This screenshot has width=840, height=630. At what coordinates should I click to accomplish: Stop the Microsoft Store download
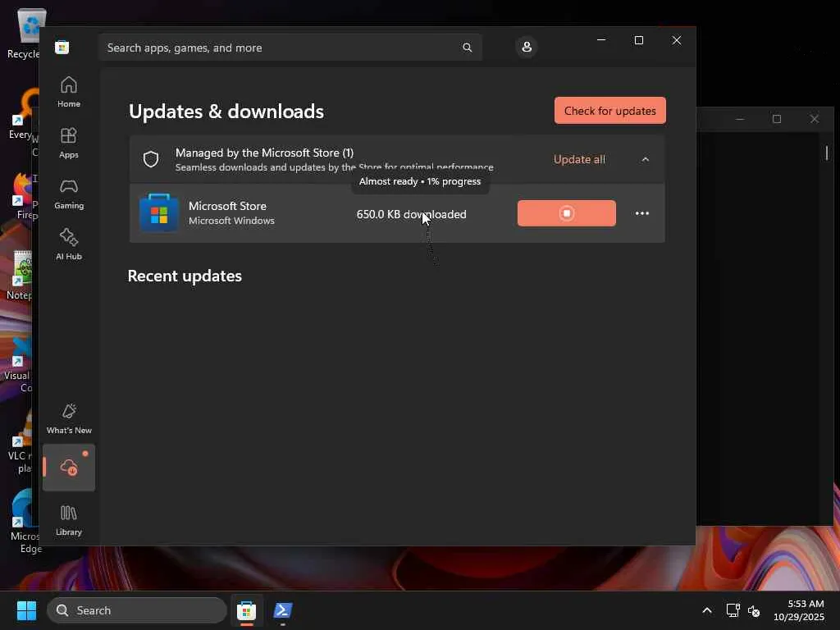[x=566, y=213]
